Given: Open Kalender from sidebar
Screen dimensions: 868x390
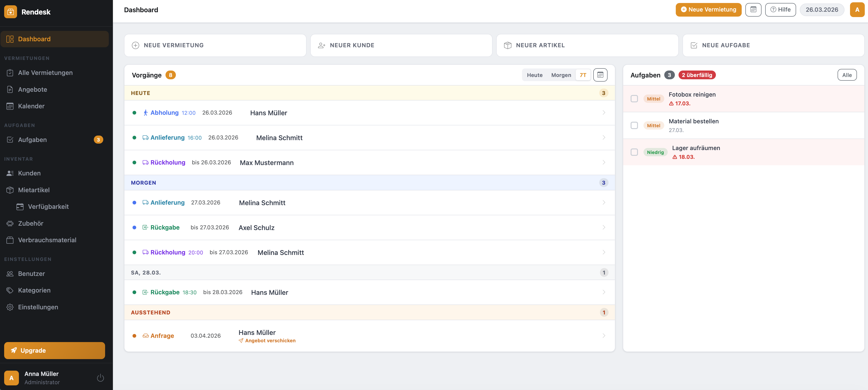Looking at the screenshot, I should [31, 106].
